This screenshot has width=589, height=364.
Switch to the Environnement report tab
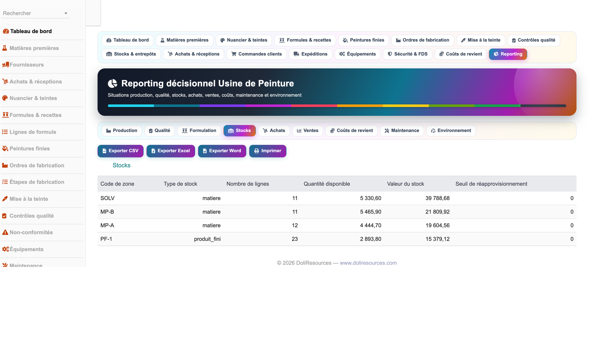tap(451, 131)
